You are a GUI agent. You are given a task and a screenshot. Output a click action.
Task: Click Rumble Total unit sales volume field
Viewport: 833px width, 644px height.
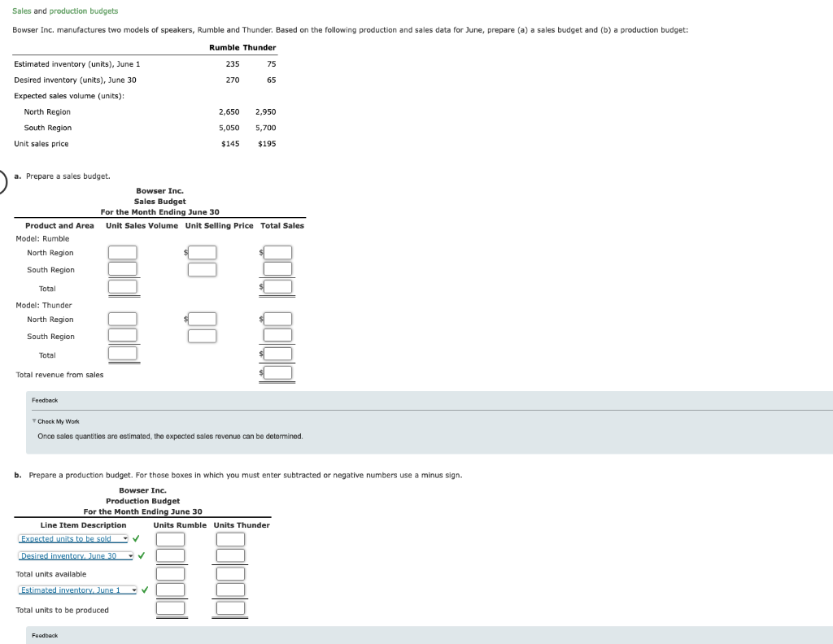point(123,287)
